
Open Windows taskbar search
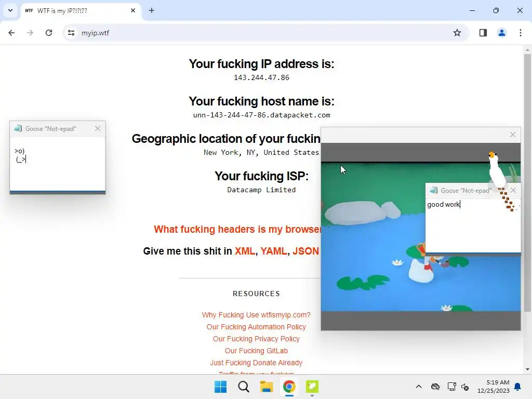(x=244, y=387)
